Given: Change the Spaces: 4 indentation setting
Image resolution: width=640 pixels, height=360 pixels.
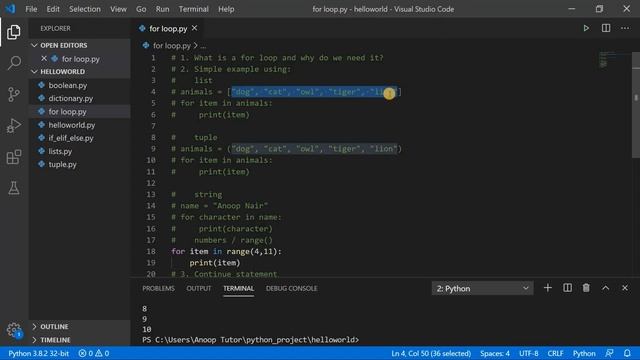Looking at the screenshot, I should tap(495, 353).
